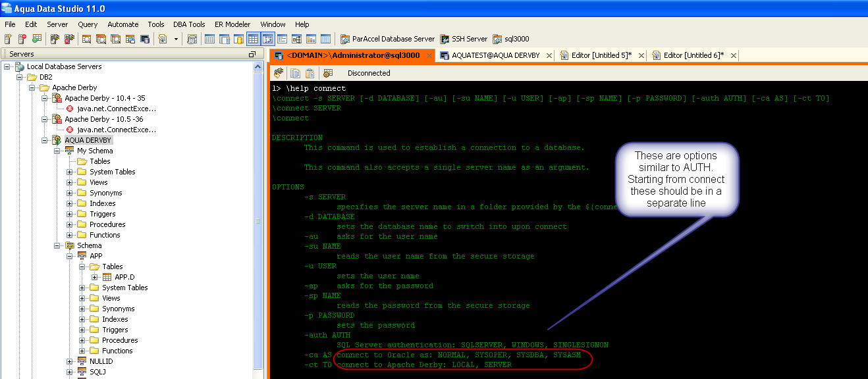Open the Query menu
Screen dimensions: 868x379
click(x=88, y=24)
